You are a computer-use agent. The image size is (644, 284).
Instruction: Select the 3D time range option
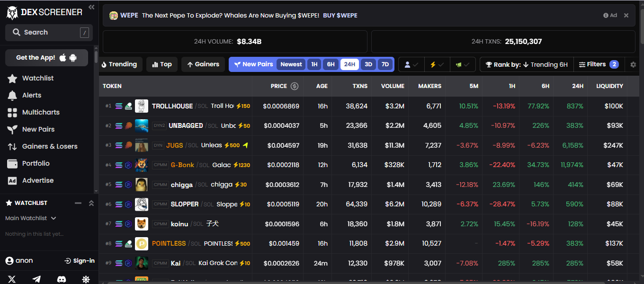[368, 64]
